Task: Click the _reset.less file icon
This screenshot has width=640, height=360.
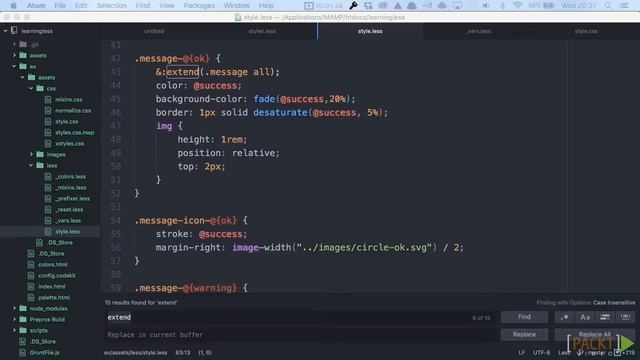Action: coord(48,209)
